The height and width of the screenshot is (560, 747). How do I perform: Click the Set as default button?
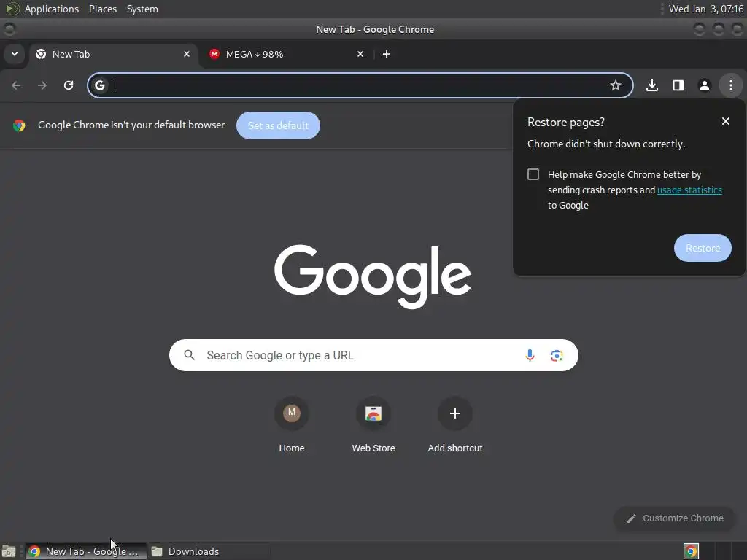(x=278, y=125)
